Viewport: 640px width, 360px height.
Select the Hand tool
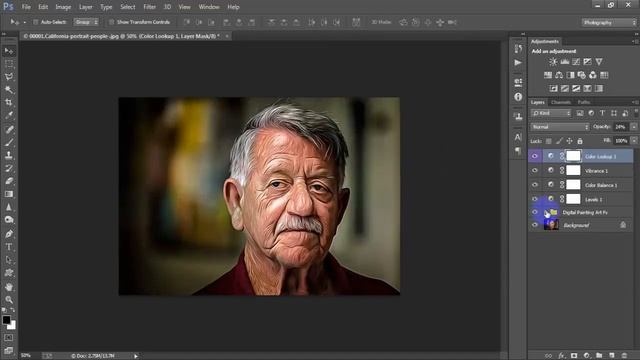pos(9,287)
